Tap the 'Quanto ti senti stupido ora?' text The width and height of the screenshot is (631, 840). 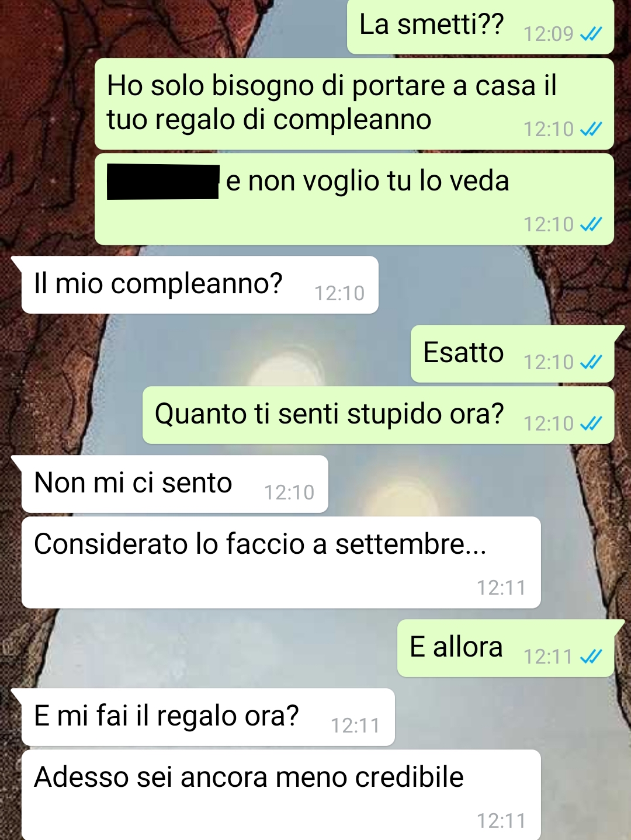330,414
